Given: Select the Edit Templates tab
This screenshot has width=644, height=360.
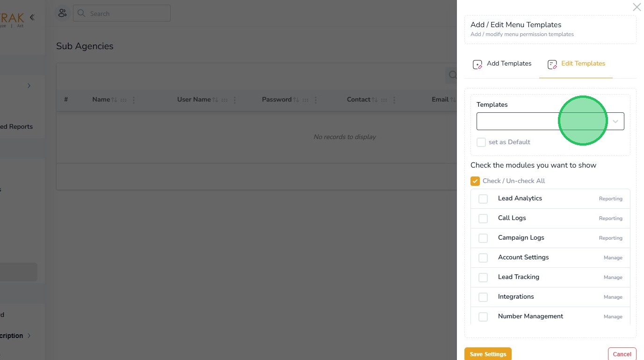Looking at the screenshot, I should coord(583,64).
